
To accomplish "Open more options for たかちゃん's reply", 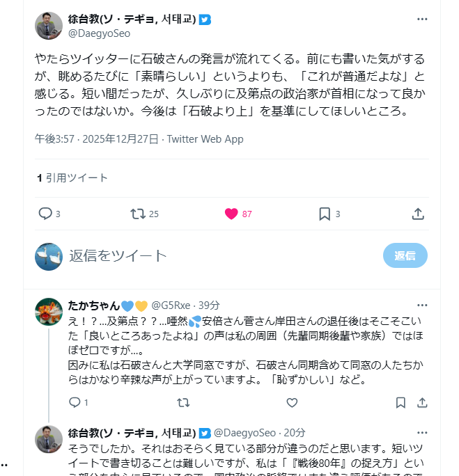I will click(422, 305).
